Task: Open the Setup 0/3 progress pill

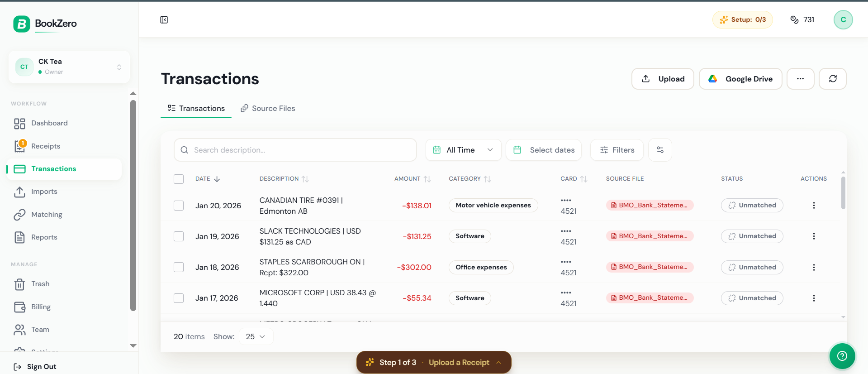Action: pyautogui.click(x=743, y=19)
